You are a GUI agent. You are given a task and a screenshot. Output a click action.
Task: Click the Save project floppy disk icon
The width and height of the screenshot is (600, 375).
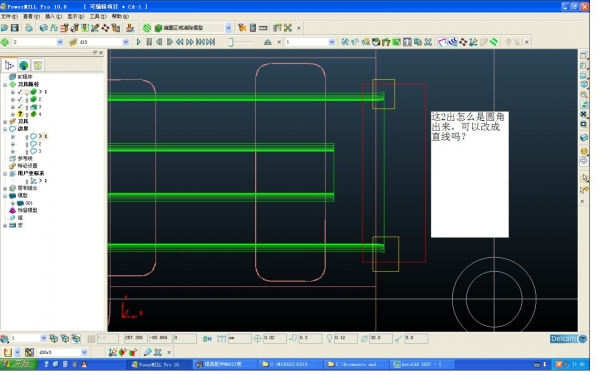(15, 28)
